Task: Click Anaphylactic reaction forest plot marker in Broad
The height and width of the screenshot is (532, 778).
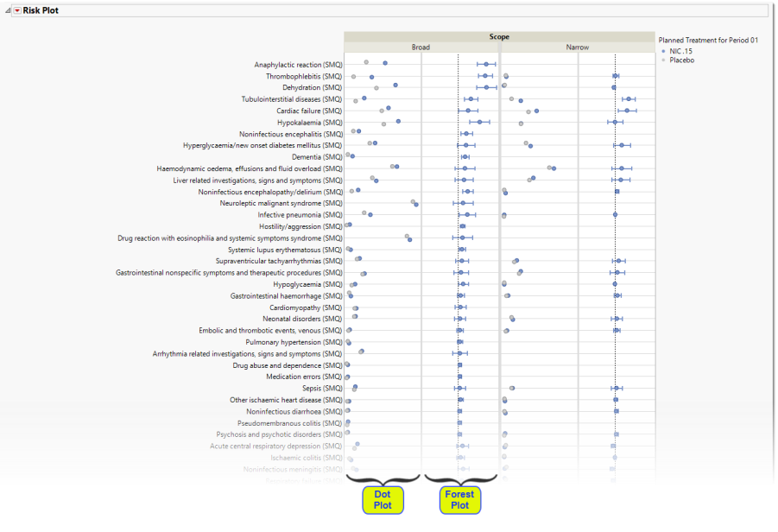Action: pyautogui.click(x=486, y=64)
